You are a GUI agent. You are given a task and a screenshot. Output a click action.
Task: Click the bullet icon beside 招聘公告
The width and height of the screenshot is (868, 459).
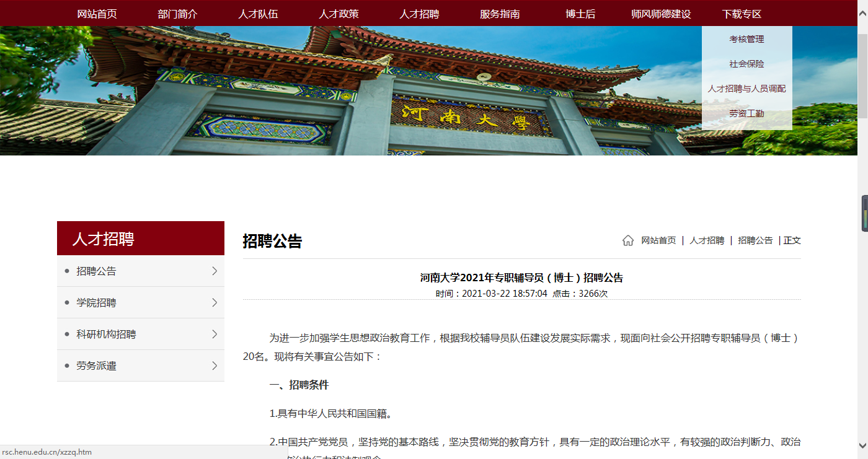tap(66, 271)
